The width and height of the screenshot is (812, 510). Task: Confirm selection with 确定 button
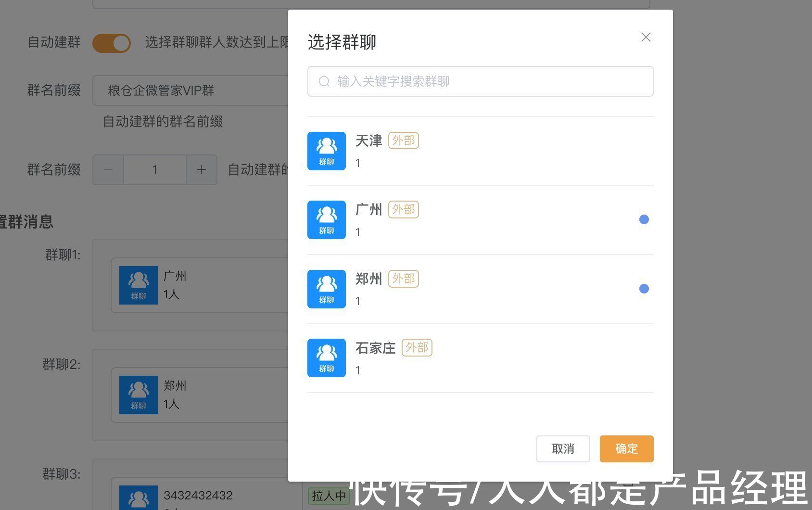627,449
